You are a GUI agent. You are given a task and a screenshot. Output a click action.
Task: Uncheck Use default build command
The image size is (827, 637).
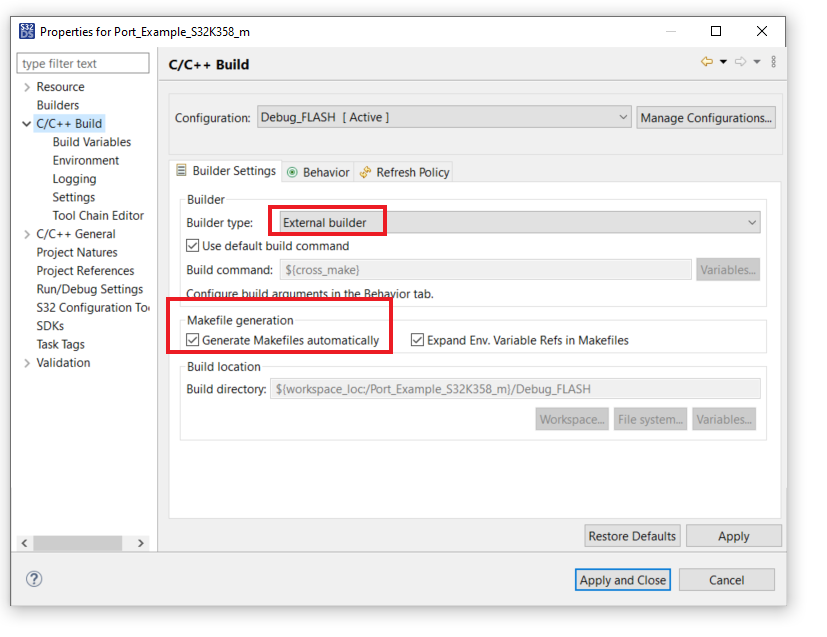click(x=193, y=245)
